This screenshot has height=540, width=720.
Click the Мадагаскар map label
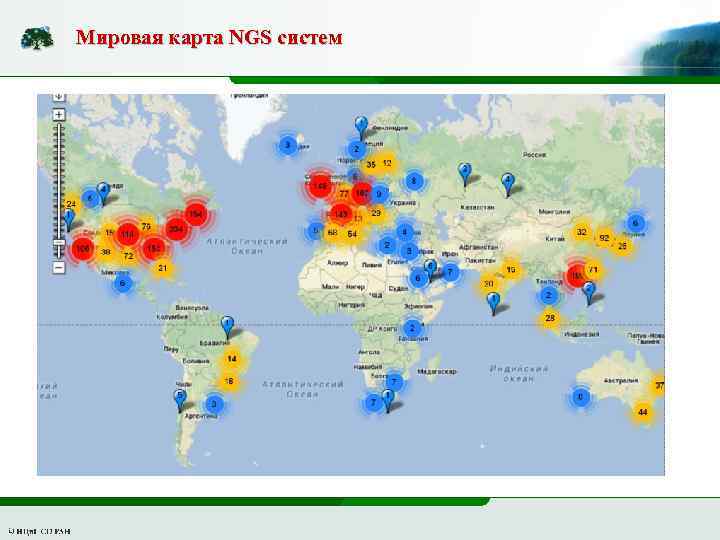click(x=436, y=371)
